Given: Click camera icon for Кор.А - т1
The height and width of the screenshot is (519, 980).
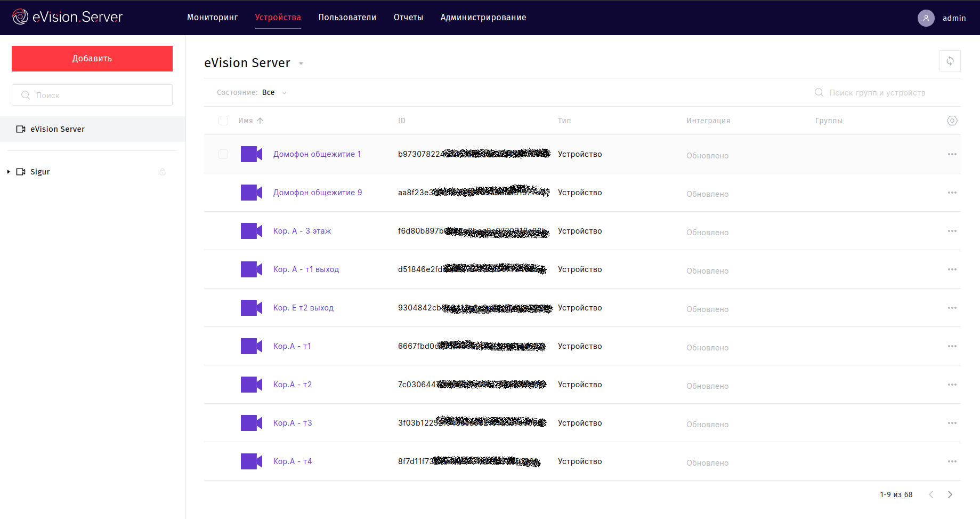Looking at the screenshot, I should click(252, 346).
